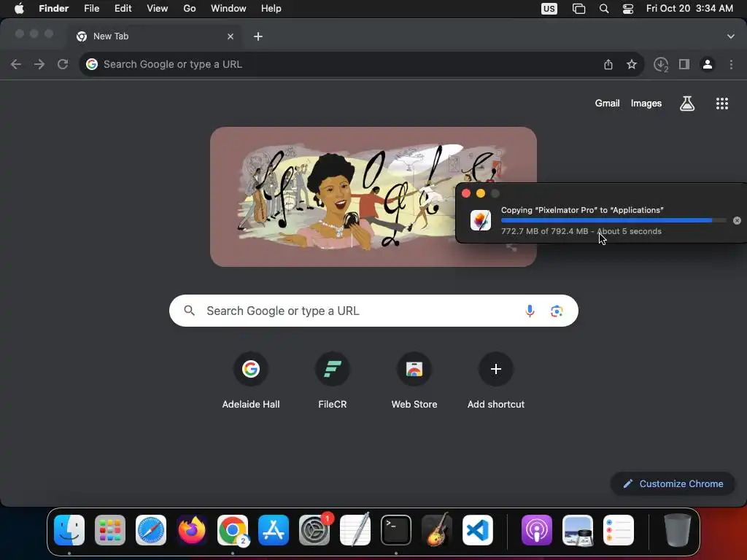747x560 pixels.
Task: Open the Trash in the Dock
Action: [x=678, y=531]
